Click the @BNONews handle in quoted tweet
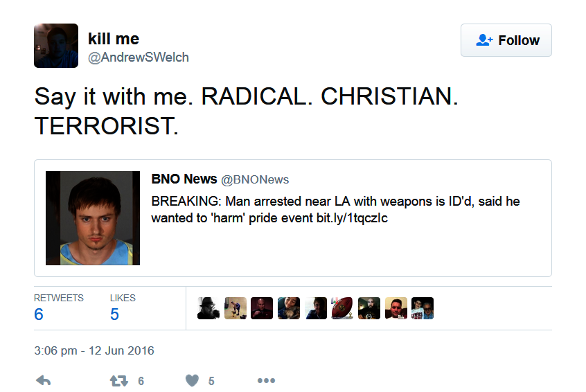This screenshot has width=586, height=392. tap(255, 180)
